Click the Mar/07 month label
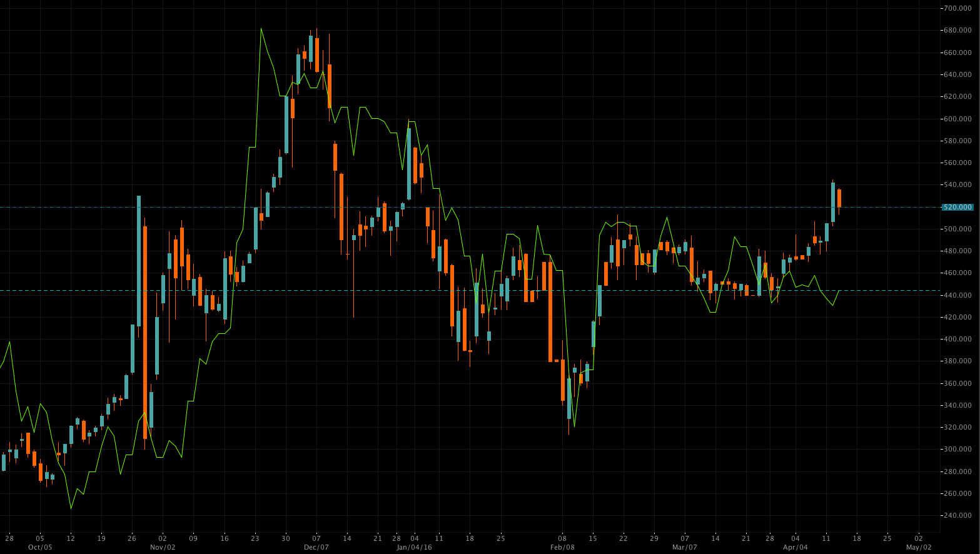Viewport: 980px width, 554px height. 685,547
